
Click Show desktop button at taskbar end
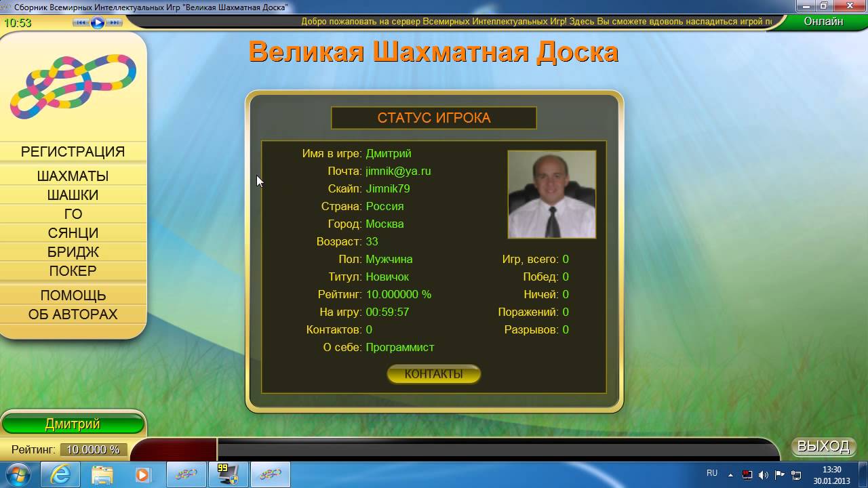tap(863, 474)
